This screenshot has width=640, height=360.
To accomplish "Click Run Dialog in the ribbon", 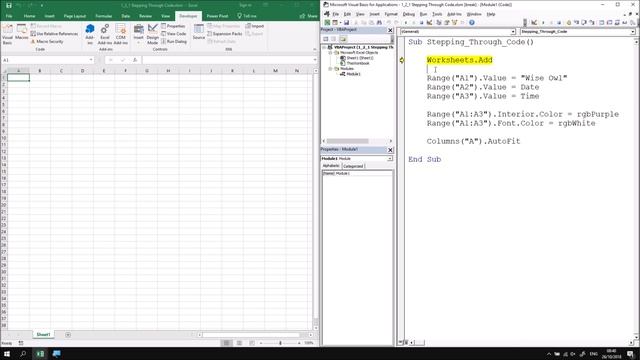I will coord(174,42).
